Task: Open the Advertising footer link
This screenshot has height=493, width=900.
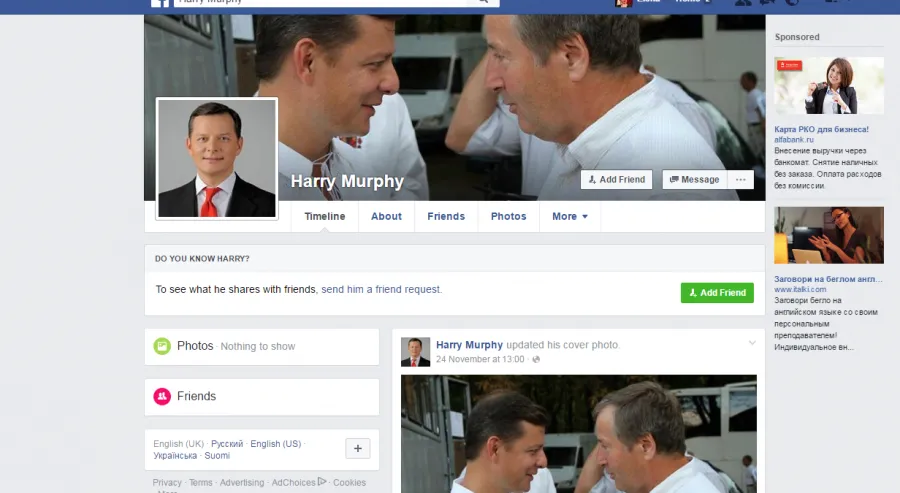Action: point(242,483)
